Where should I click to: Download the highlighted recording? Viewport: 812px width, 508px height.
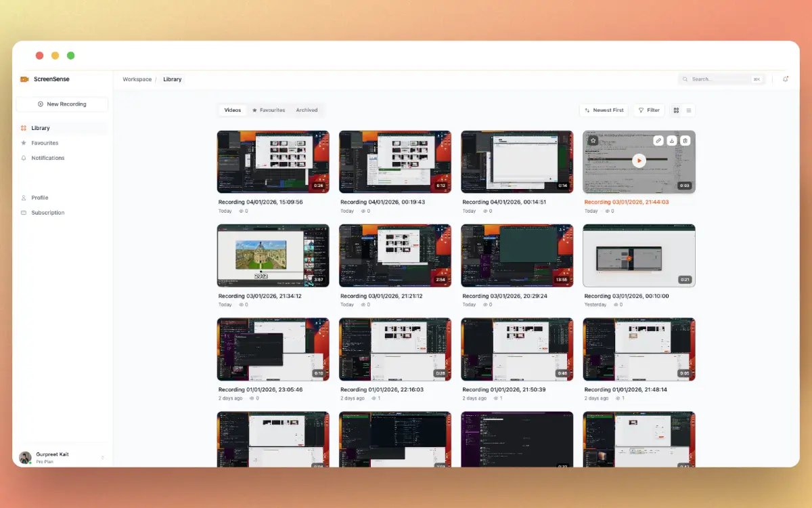[x=672, y=141]
